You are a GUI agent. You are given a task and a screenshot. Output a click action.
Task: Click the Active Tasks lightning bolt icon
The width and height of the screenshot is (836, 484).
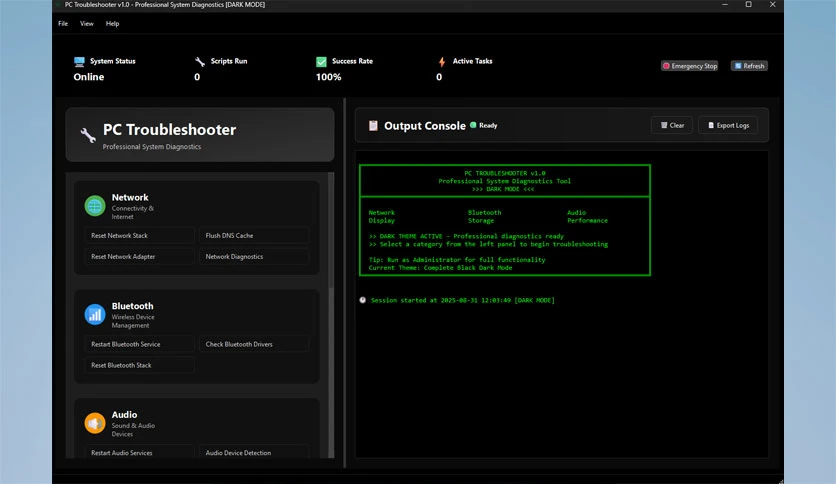(x=442, y=62)
